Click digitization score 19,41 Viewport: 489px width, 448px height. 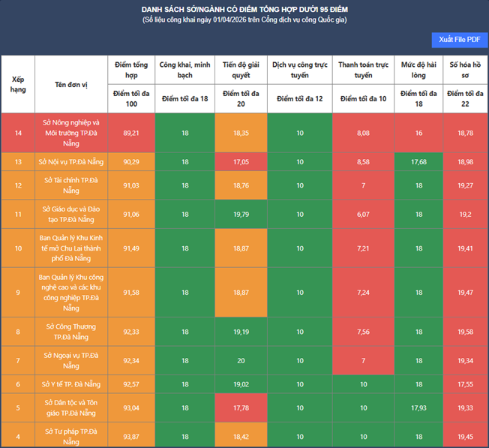[465, 248]
